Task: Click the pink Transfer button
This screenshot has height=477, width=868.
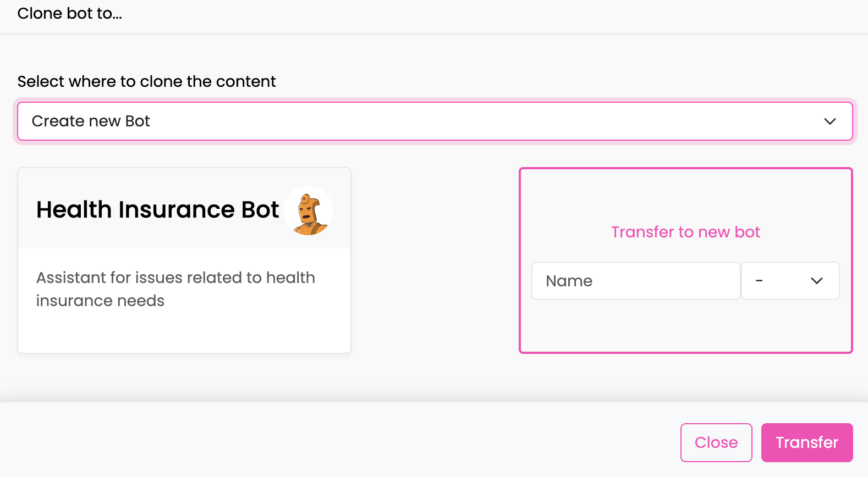Action: point(807,442)
